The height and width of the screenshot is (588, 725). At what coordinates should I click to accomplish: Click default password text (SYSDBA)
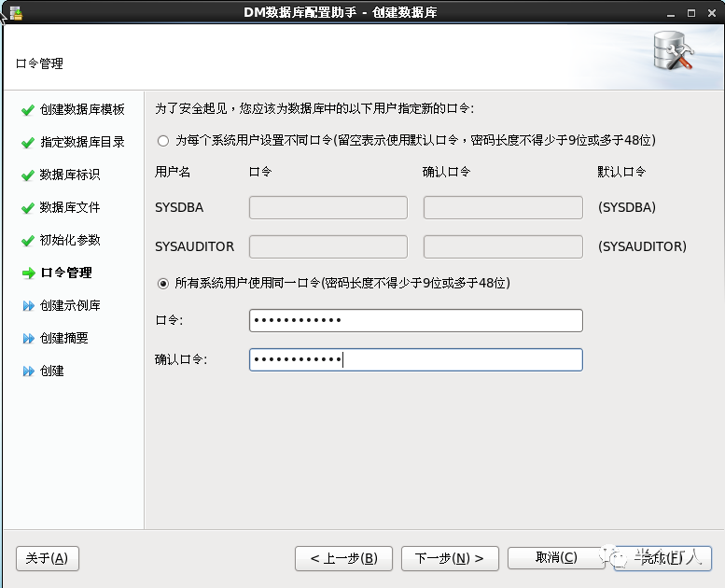627,208
